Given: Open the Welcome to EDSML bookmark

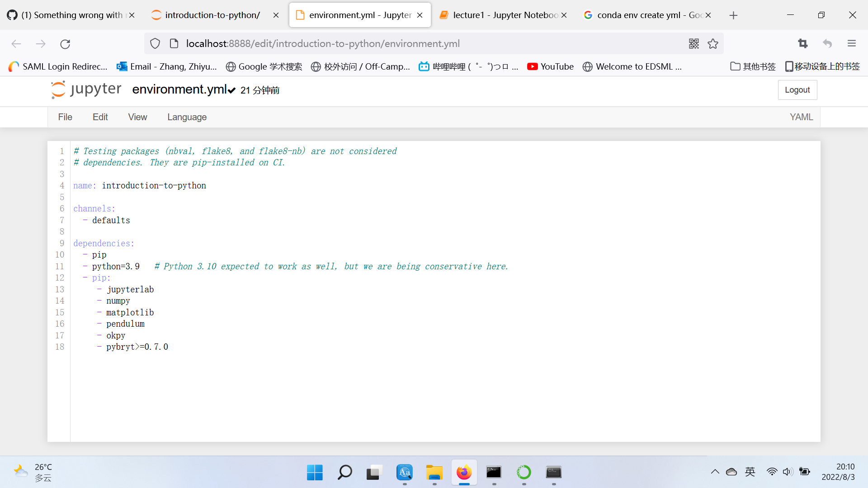Looking at the screenshot, I should (x=632, y=66).
